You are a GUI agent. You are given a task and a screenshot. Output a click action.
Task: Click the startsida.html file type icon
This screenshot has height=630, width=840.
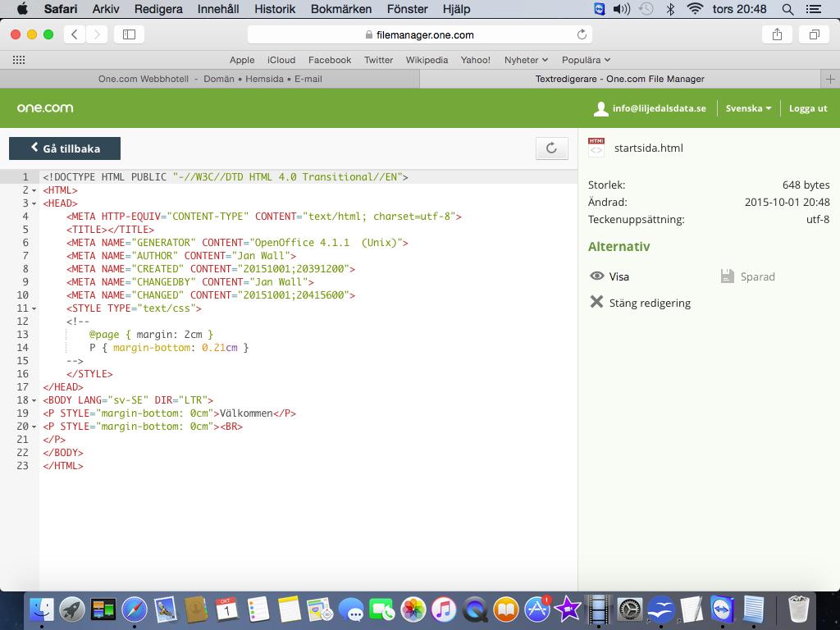[596, 148]
